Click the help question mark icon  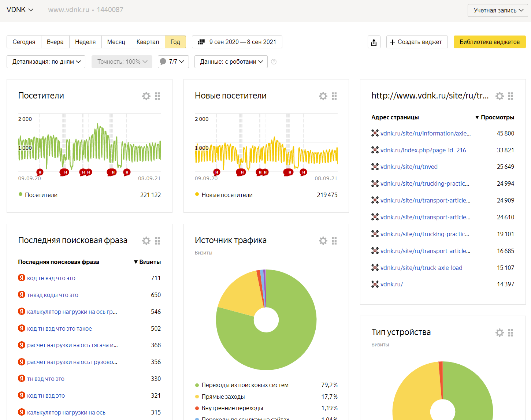(274, 62)
